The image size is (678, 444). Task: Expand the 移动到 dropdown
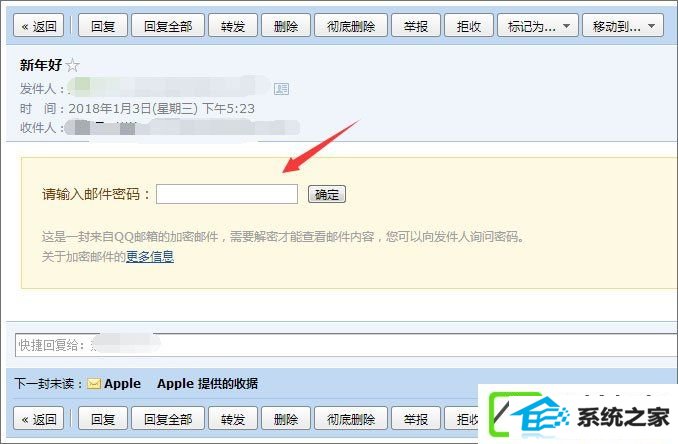pos(623,26)
